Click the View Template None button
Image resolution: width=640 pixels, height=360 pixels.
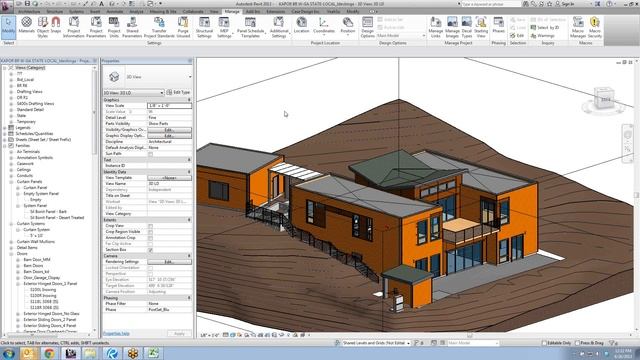coord(169,178)
